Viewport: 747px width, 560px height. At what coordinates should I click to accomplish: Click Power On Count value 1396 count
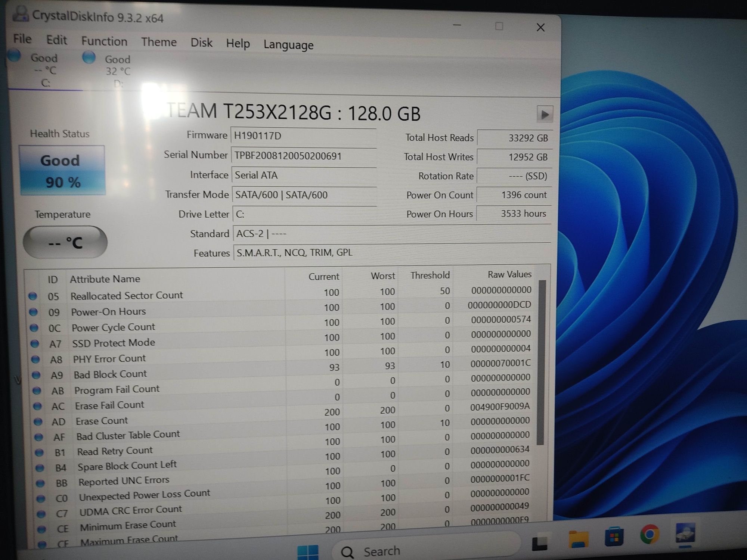click(514, 195)
